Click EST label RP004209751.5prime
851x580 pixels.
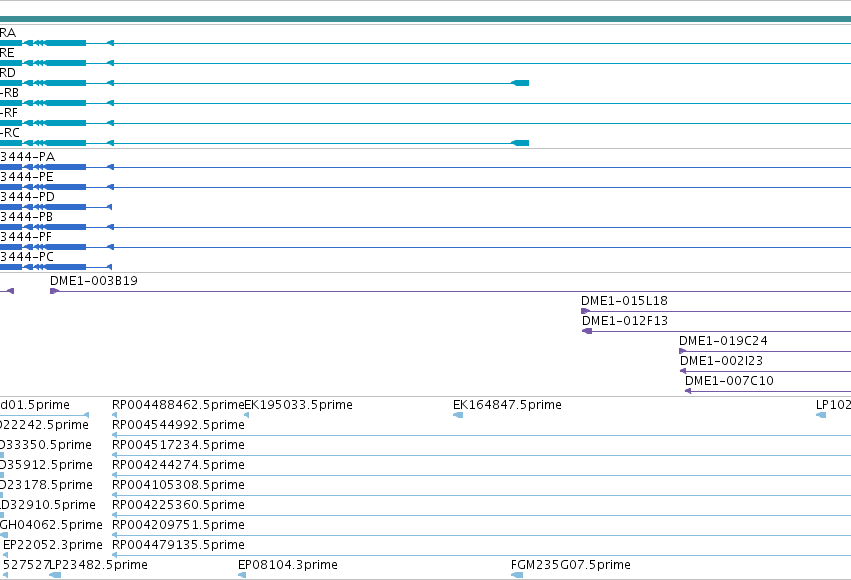click(178, 525)
